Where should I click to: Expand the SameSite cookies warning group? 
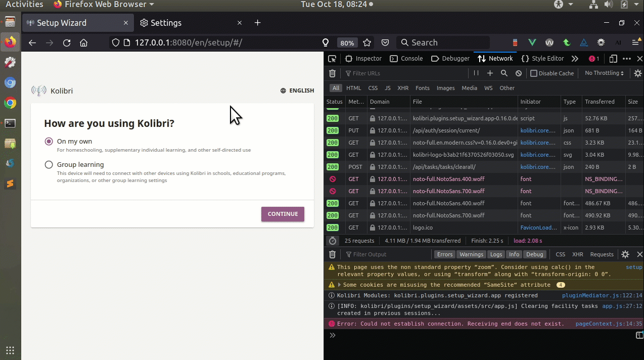coord(340,285)
